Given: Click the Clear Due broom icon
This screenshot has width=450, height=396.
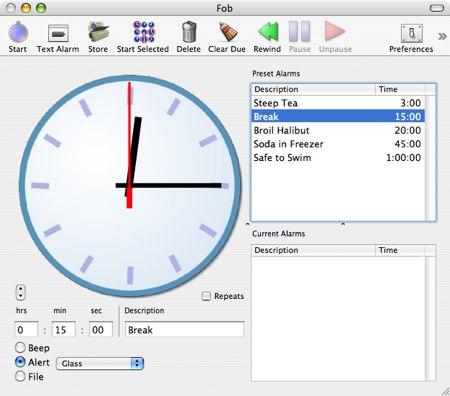Looking at the screenshot, I should pyautogui.click(x=228, y=32).
